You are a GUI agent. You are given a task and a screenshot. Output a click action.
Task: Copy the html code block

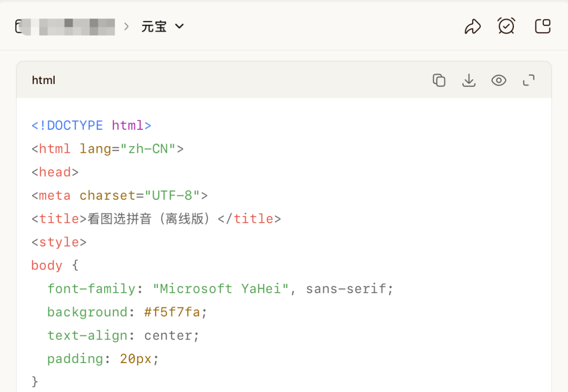(439, 80)
